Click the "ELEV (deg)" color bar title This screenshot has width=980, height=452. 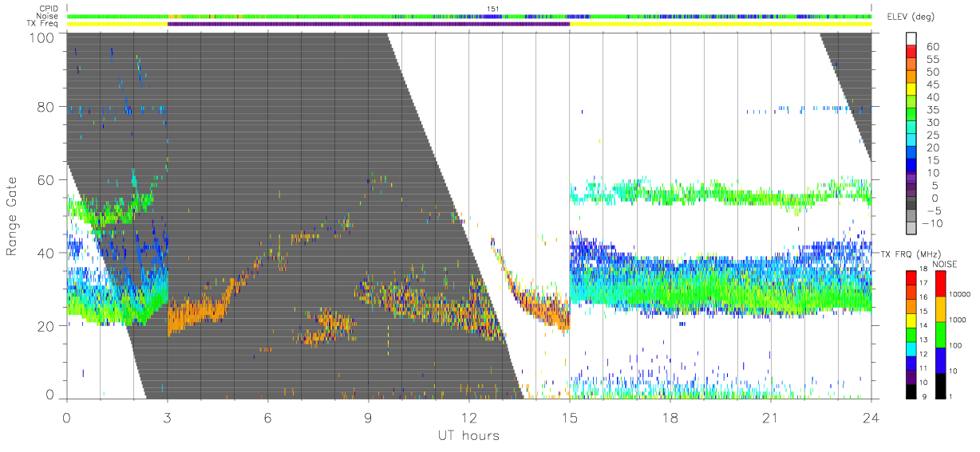(x=913, y=17)
